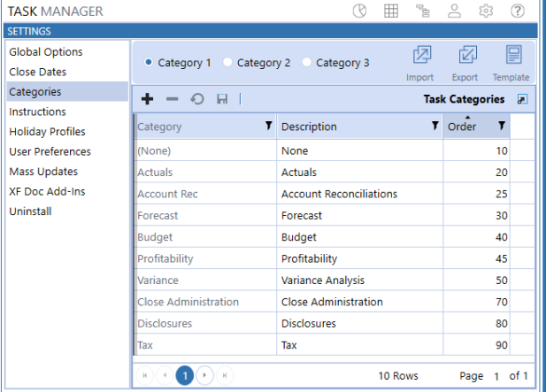This screenshot has width=546, height=392.
Task: Click the Budget description cell
Action: coord(359,237)
